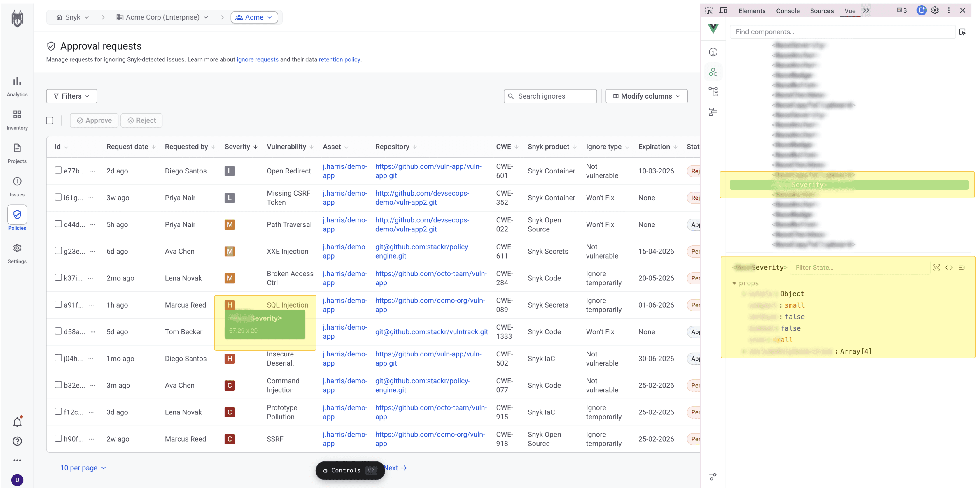This screenshot has width=980, height=492.
Task: Click the user avatar U
Action: tap(17, 480)
